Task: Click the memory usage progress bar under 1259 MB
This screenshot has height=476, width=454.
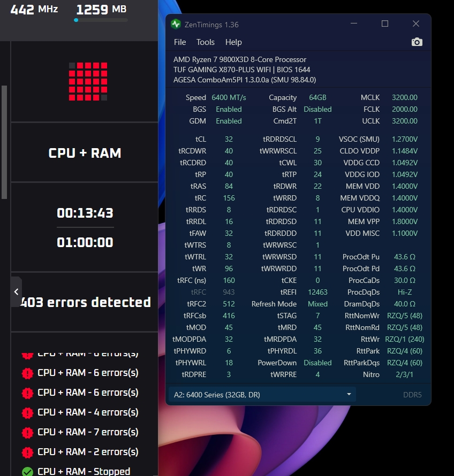Action: click(101, 20)
